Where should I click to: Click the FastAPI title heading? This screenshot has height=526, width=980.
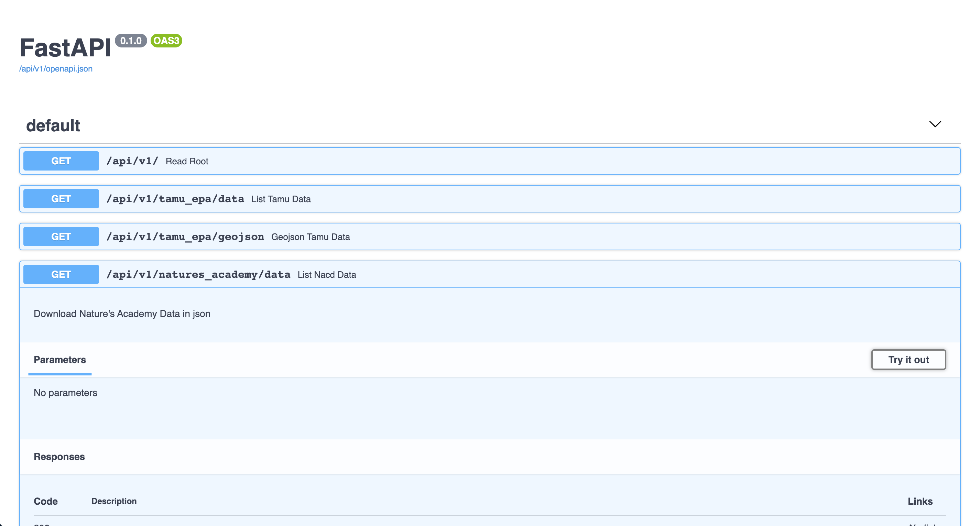tap(65, 48)
